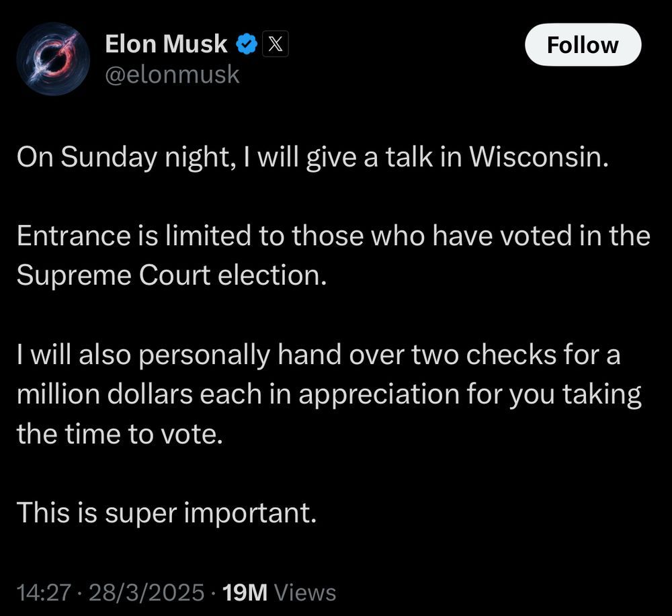Select the sentence starting 'On Sunday night'
The width and height of the screenshot is (672, 616).
click(x=312, y=158)
